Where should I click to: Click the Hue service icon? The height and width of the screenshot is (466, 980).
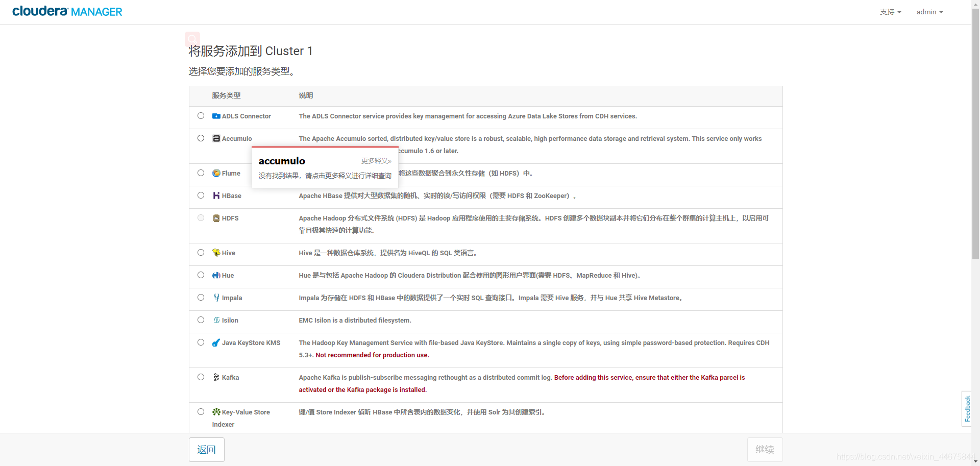tap(216, 275)
